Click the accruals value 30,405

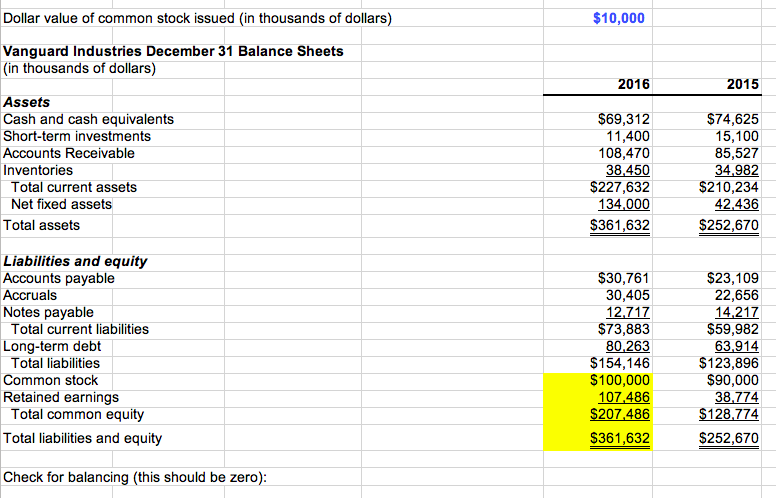click(x=628, y=296)
